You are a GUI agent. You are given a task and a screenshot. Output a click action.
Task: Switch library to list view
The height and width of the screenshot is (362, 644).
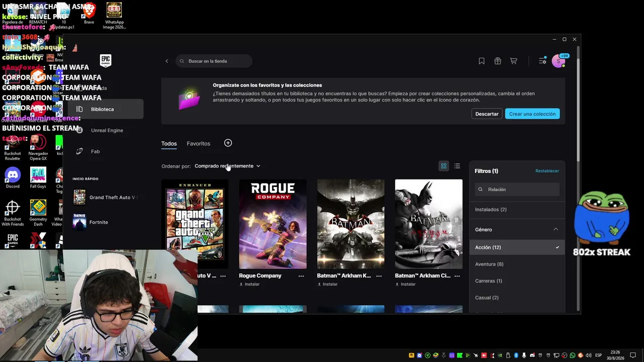click(x=457, y=166)
